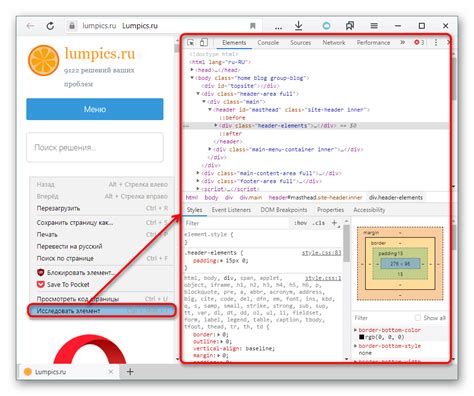Open the style.css:83 source link
Image resolution: width=474 pixels, height=396 pixels.
(x=321, y=253)
